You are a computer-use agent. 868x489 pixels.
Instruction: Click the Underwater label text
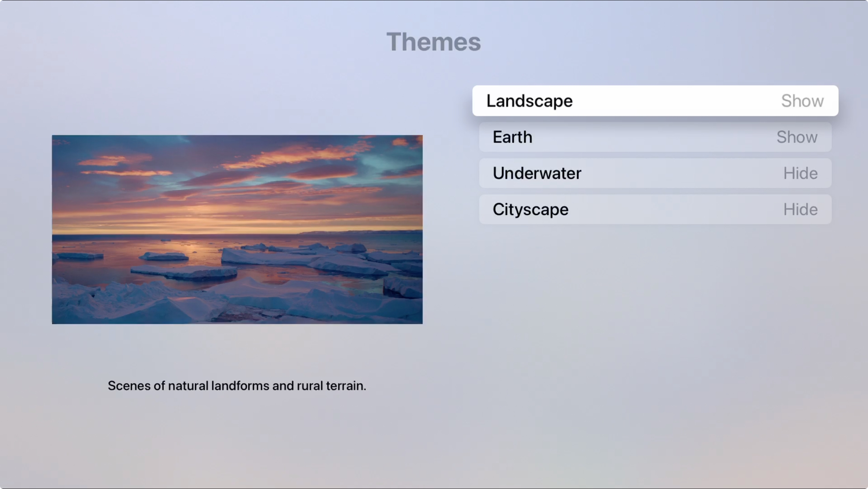coord(537,173)
